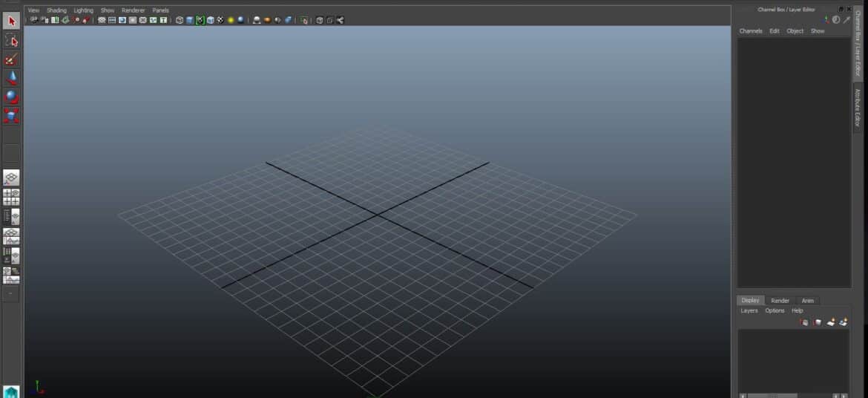Select the arrow Select tool
Image resolution: width=868 pixels, height=398 pixels.
(12, 21)
